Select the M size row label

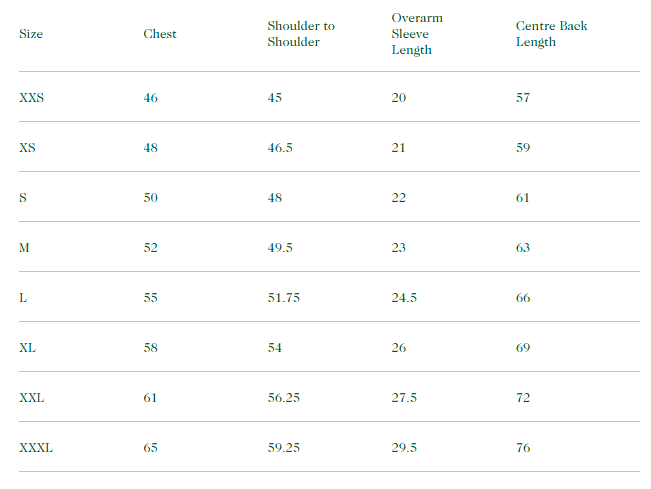pos(24,248)
